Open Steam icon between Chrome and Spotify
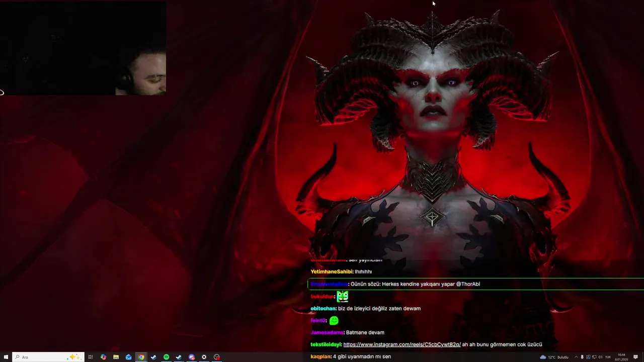The width and height of the screenshot is (644, 362). tap(153, 357)
